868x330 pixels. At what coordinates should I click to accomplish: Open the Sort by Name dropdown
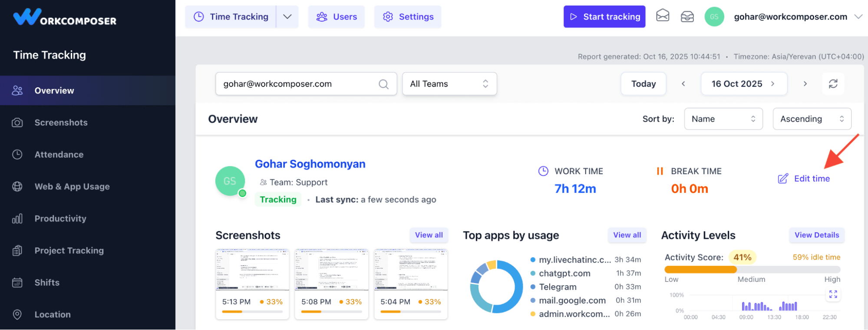723,119
